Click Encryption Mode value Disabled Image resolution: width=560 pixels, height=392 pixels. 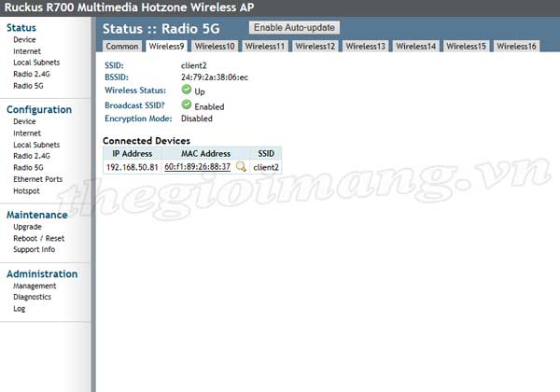click(196, 119)
